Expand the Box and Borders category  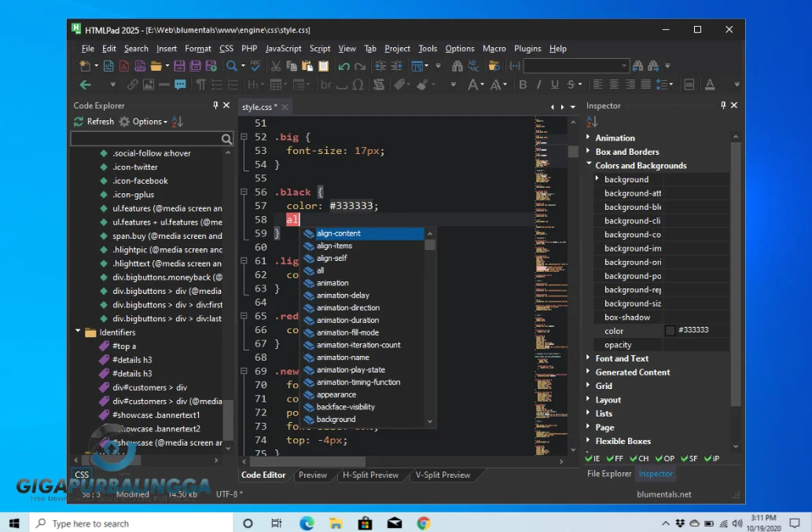point(588,151)
